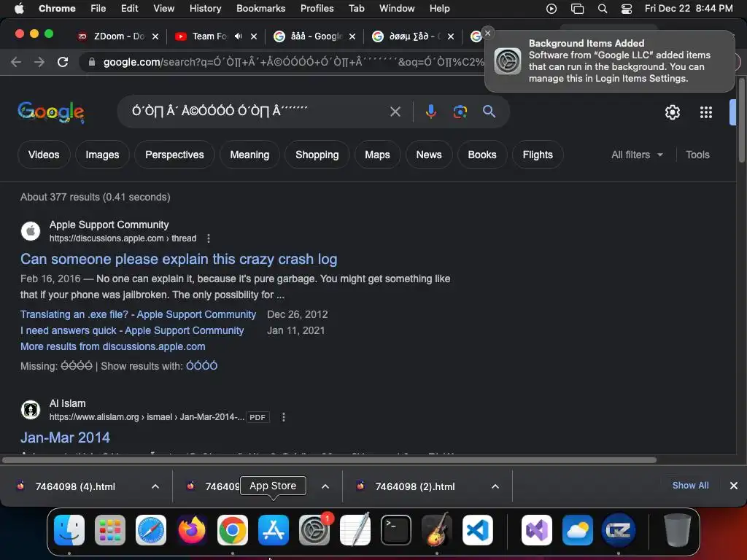Click the Chrome icon in the Dock
Screen dimensions: 747x560
pyautogui.click(x=233, y=530)
